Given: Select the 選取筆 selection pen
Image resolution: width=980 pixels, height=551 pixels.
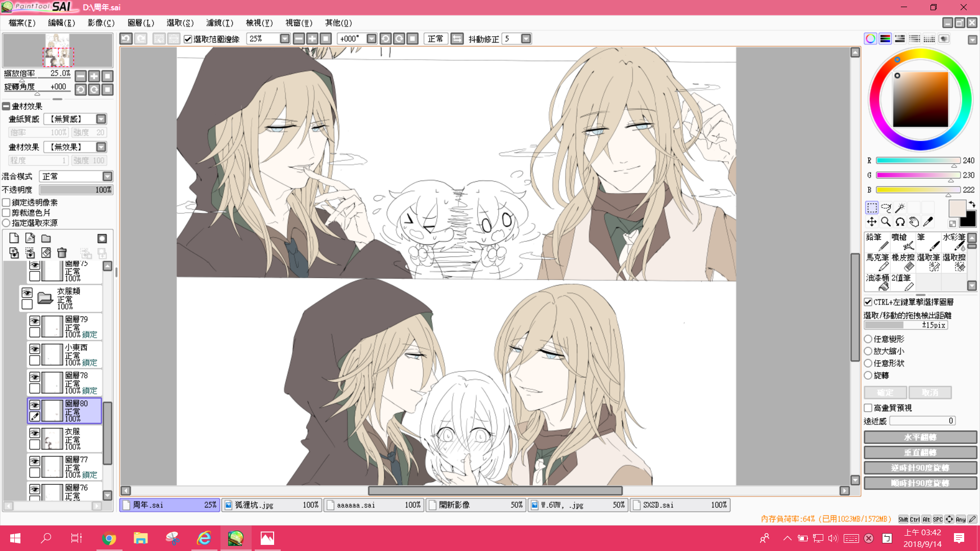Looking at the screenshot, I should [x=928, y=262].
